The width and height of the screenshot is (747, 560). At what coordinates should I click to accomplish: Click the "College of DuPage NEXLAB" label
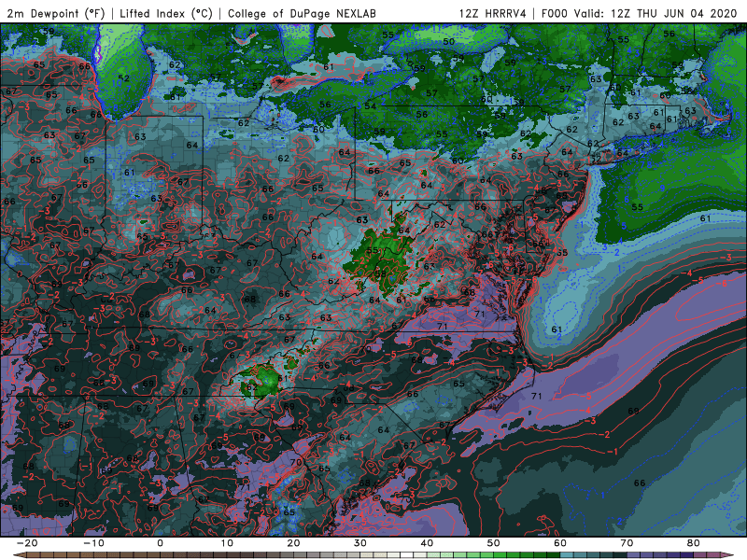pos(302,13)
